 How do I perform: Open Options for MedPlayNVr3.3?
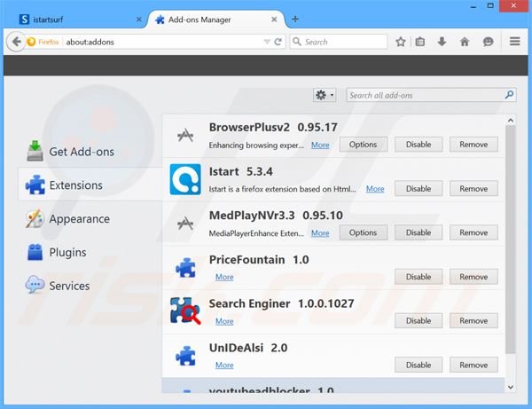pos(363,232)
